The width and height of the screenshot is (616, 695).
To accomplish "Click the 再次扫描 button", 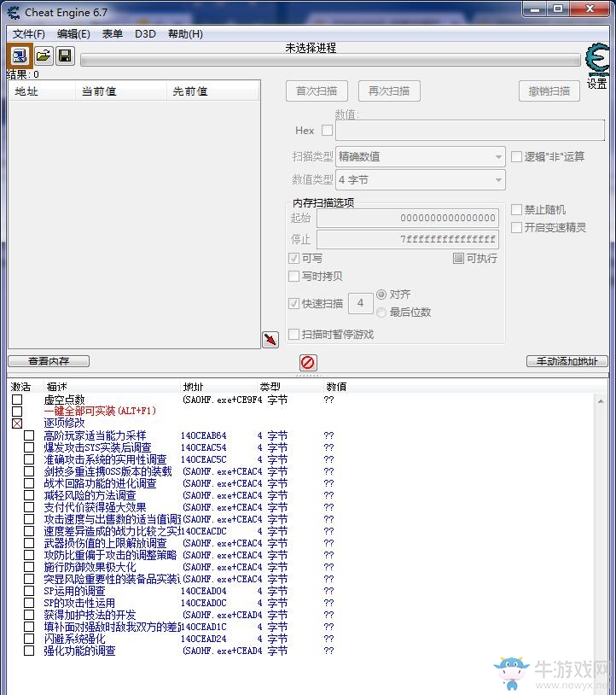I will [x=389, y=91].
